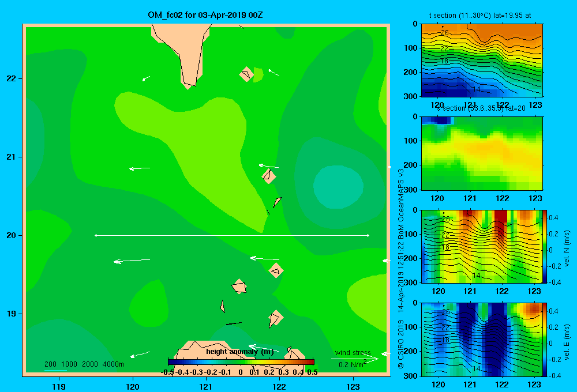Open the temperature section panel

[x=482, y=61]
